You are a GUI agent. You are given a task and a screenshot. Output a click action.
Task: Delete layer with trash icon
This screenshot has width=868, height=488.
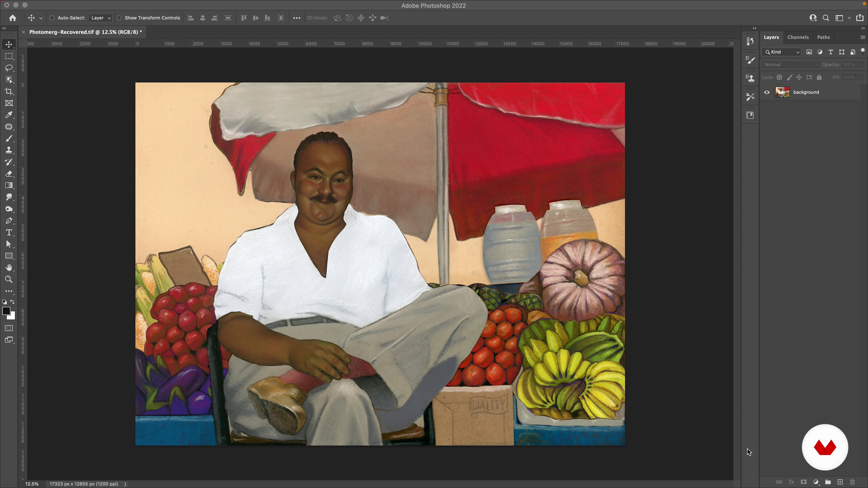[x=852, y=482]
